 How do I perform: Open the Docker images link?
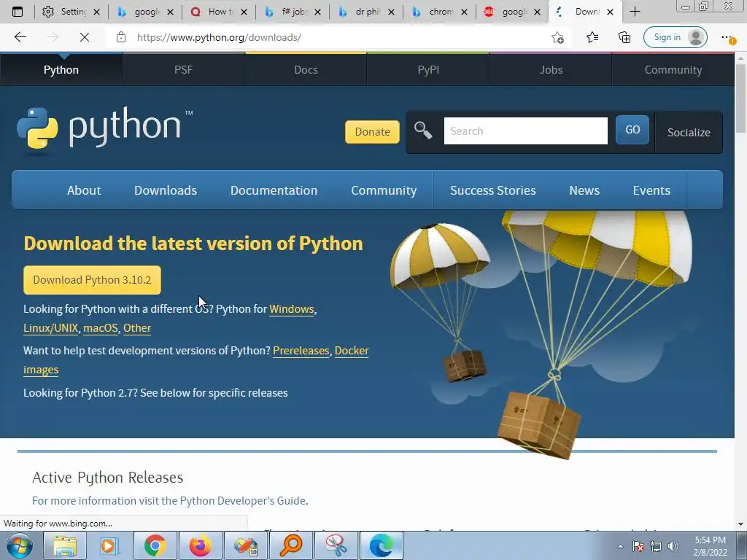click(x=352, y=351)
